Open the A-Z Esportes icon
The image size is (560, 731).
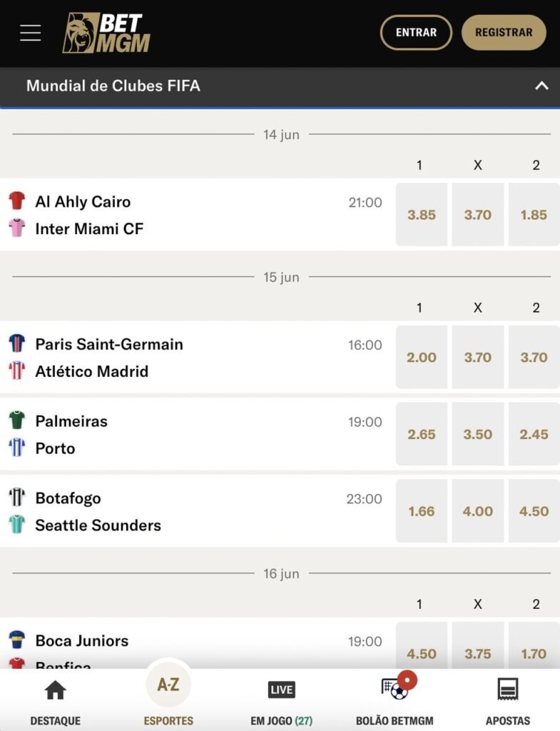pyautogui.click(x=168, y=686)
